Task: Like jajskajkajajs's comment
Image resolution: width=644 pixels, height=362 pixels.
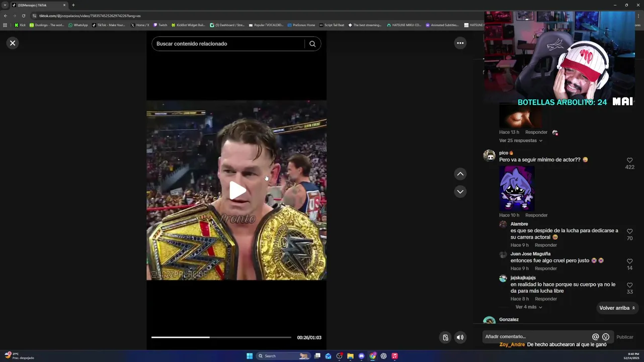Action: [x=629, y=285]
